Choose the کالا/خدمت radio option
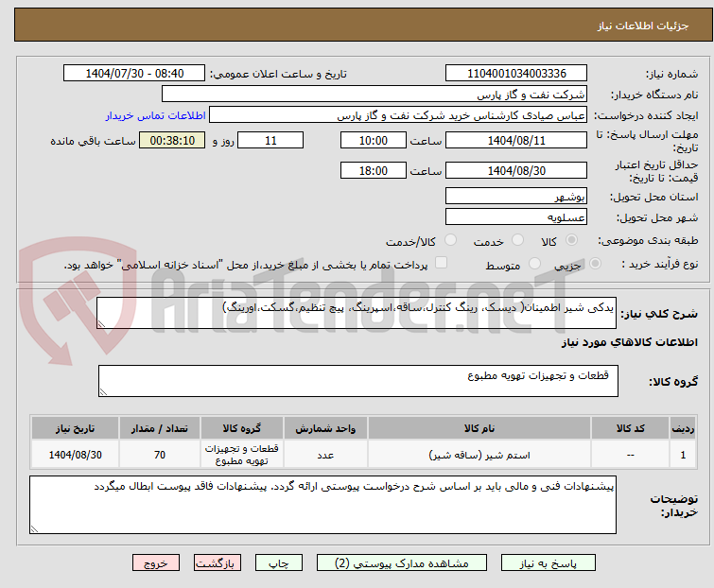714x588 pixels. click(x=450, y=241)
